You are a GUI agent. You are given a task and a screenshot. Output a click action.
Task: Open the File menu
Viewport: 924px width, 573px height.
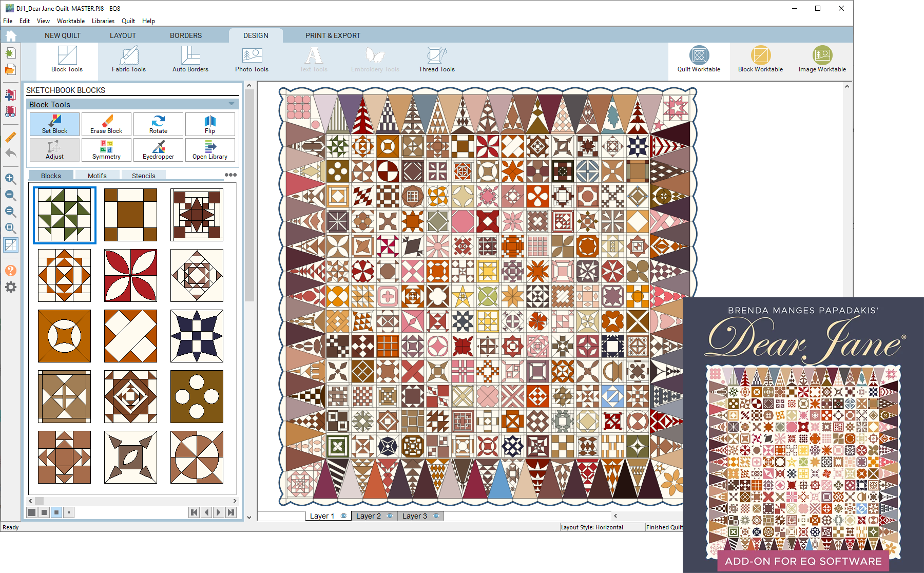click(x=8, y=21)
